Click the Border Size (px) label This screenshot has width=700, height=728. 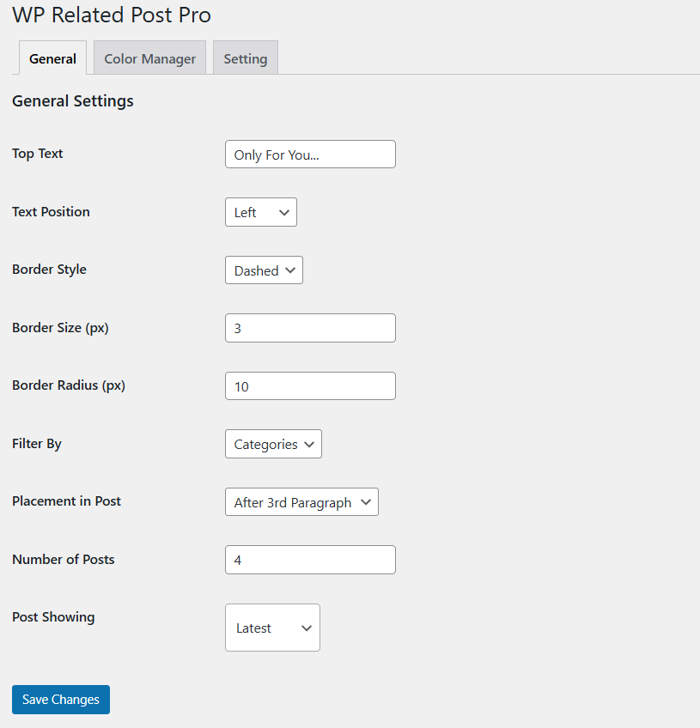point(60,327)
